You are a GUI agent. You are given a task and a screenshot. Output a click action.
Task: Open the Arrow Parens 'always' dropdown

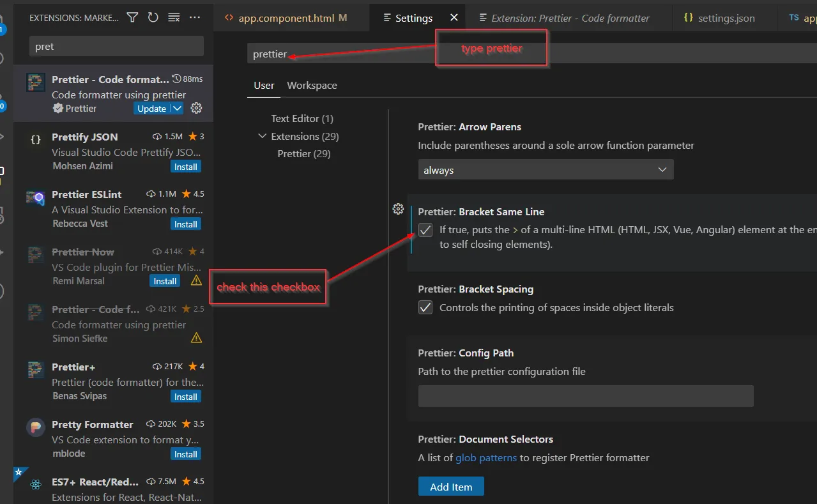coord(546,170)
